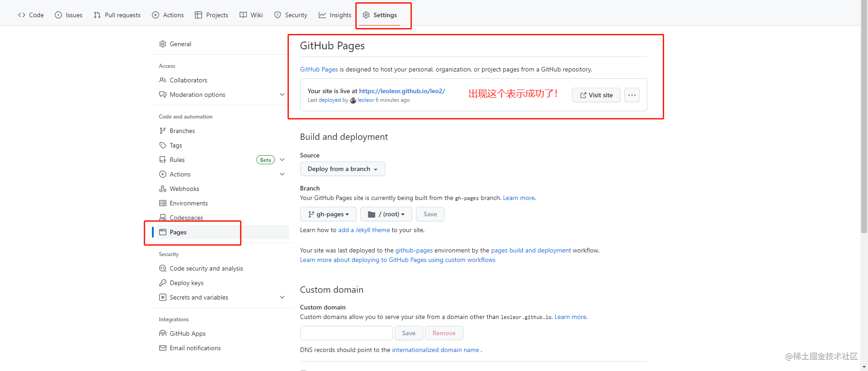The height and width of the screenshot is (371, 868).
Task: Go to the Actions tab in top navigation
Action: tap(168, 15)
